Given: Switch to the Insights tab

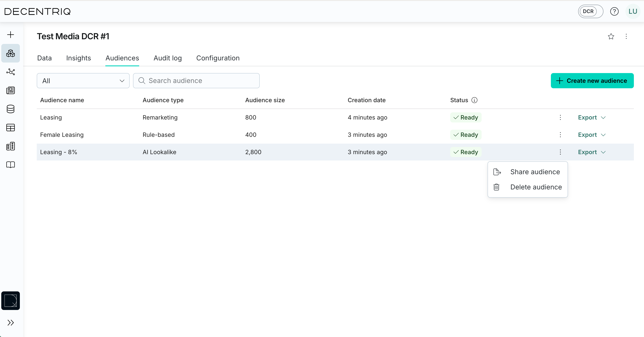Looking at the screenshot, I should [79, 58].
